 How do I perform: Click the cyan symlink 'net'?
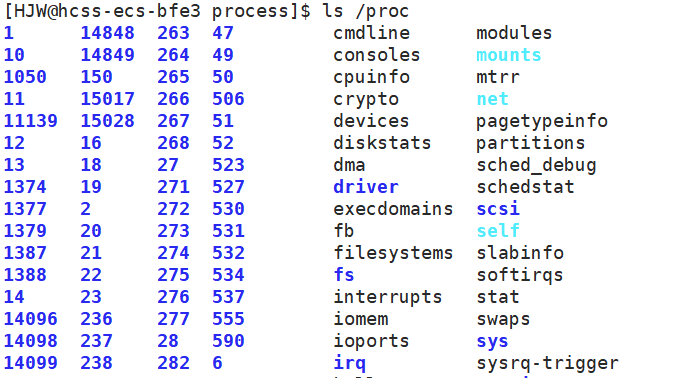pyautogui.click(x=492, y=99)
